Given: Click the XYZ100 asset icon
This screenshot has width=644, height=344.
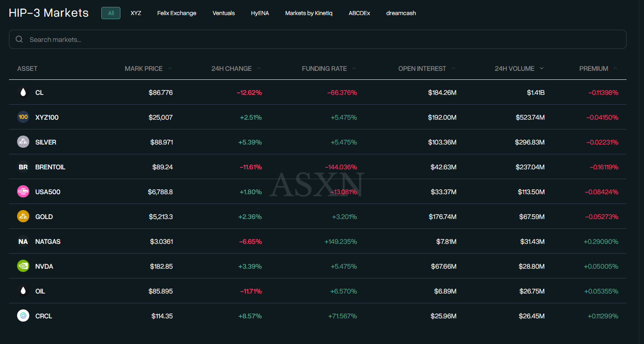Looking at the screenshot, I should (23, 117).
